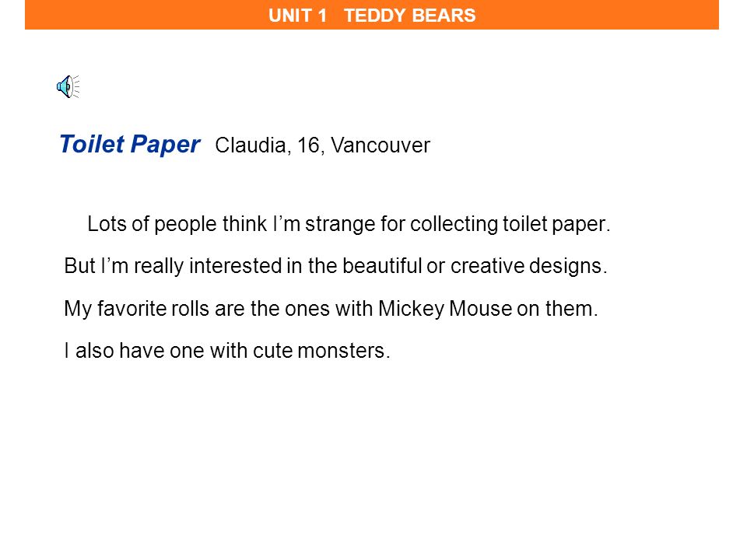The width and height of the screenshot is (747, 560).
Task: Click the 'Toilet Paper' blue title
Action: (x=130, y=145)
